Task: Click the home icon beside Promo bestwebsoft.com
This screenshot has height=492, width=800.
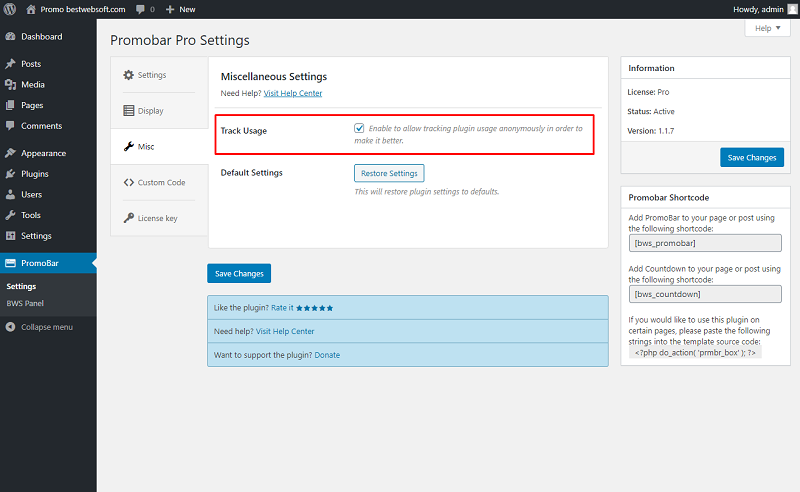Action: pos(31,9)
